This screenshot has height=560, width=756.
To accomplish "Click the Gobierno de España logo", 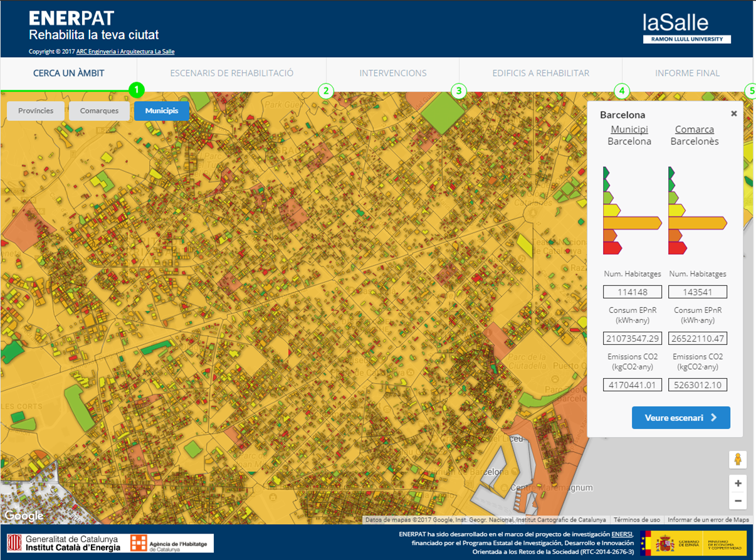I will point(693,543).
